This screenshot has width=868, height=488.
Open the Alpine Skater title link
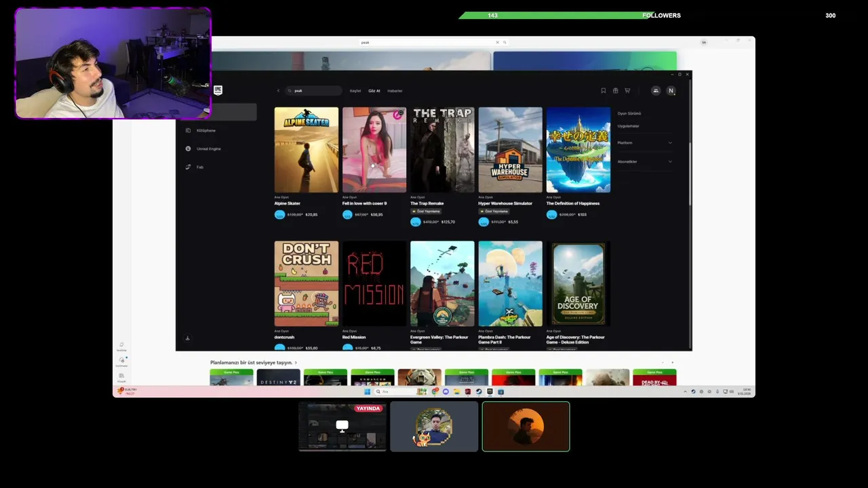(x=288, y=203)
